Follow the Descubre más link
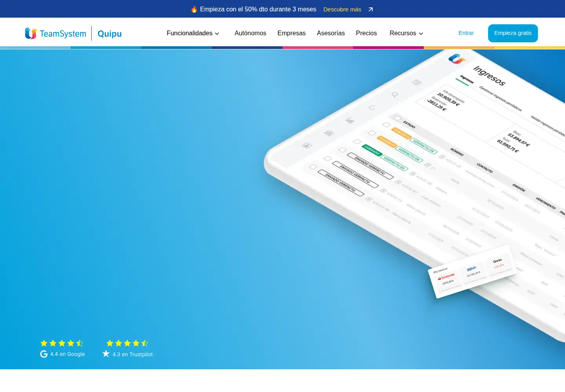The height and width of the screenshot is (392, 565). click(342, 9)
